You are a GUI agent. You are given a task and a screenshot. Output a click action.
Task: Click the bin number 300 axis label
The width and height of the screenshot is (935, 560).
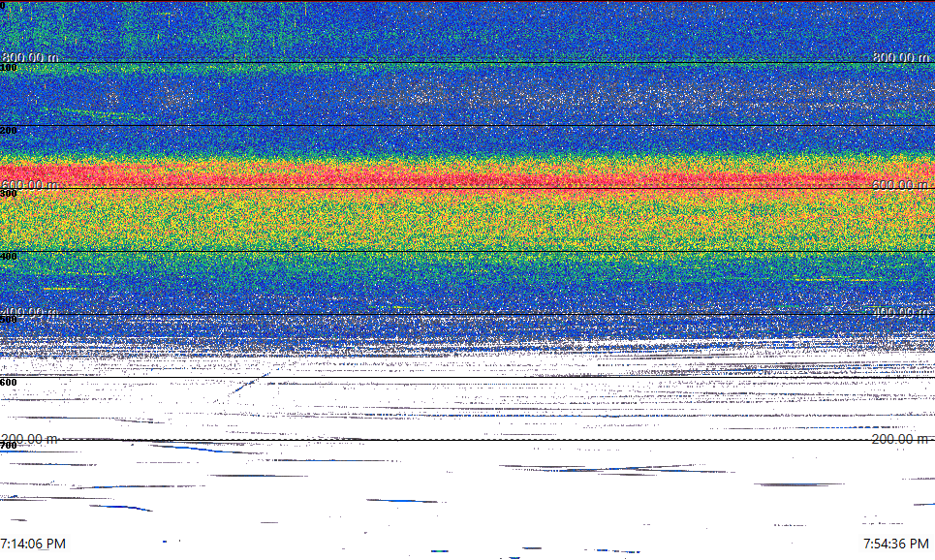[9, 193]
